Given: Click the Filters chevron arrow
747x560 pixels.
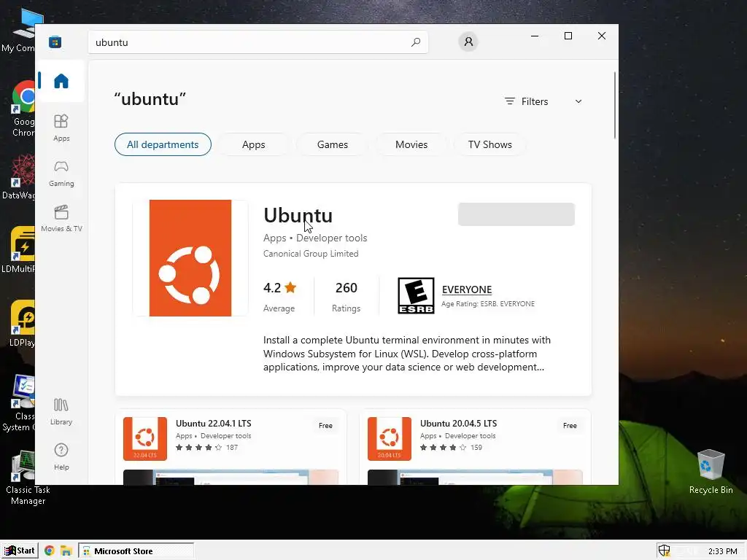Looking at the screenshot, I should pyautogui.click(x=578, y=101).
